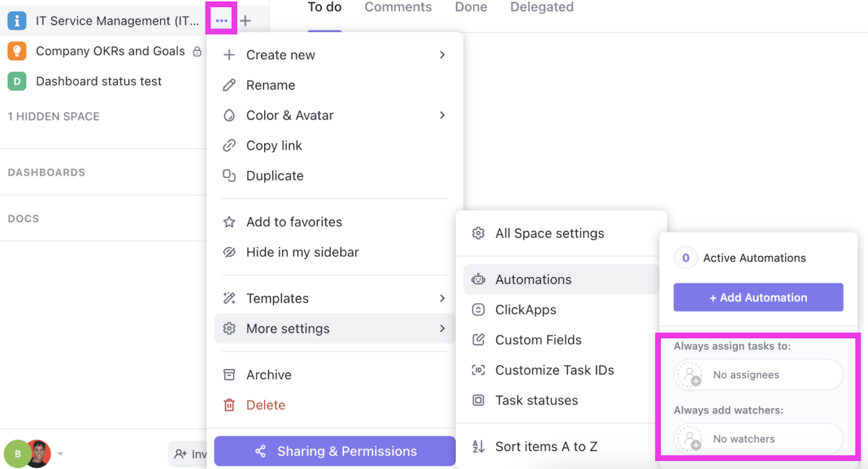Click the green Dashboard status test avatar

[x=17, y=81]
